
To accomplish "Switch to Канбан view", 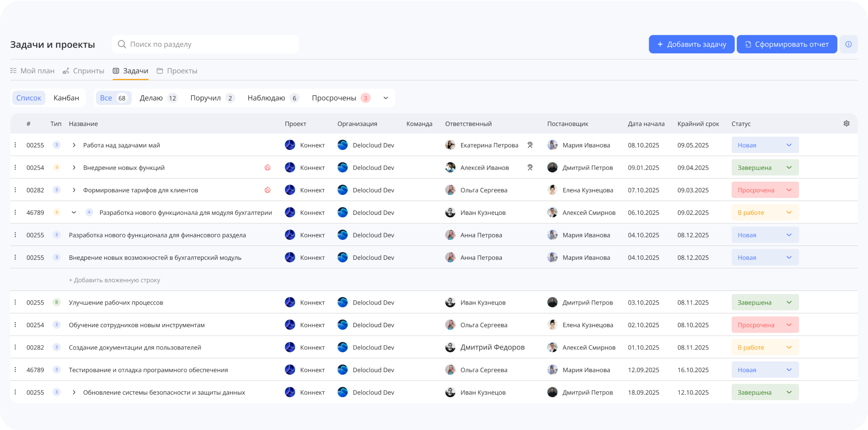I will click(66, 98).
